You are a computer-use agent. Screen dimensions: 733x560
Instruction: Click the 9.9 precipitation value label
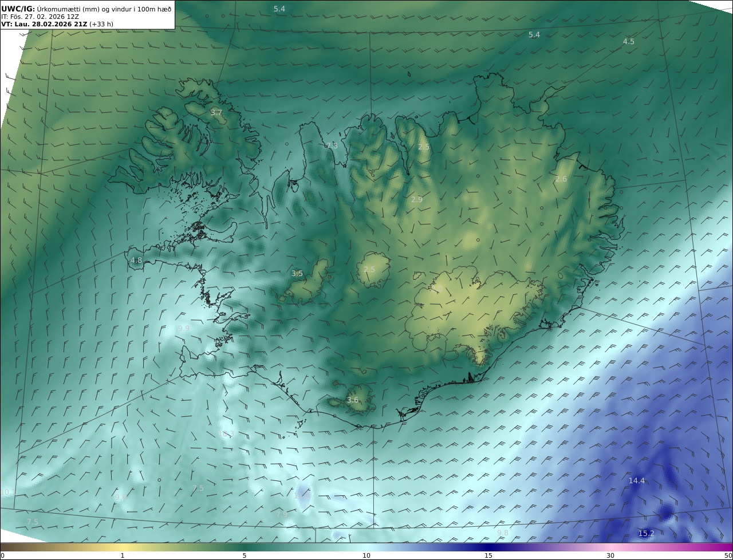click(183, 329)
